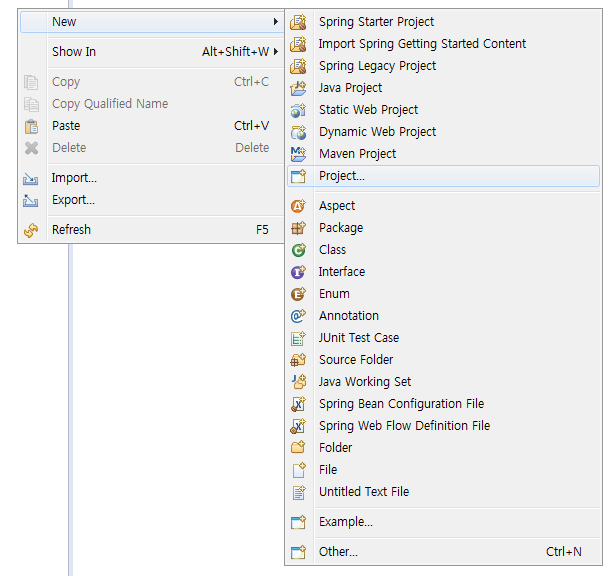Click the Import... icon in context menu
The width and height of the screenshot is (612, 576).
[x=30, y=178]
